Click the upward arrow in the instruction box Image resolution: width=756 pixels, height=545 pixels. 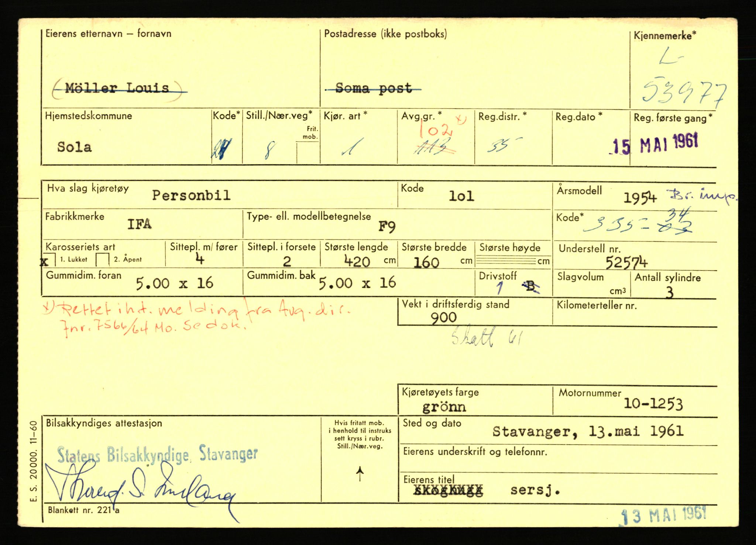[360, 474]
